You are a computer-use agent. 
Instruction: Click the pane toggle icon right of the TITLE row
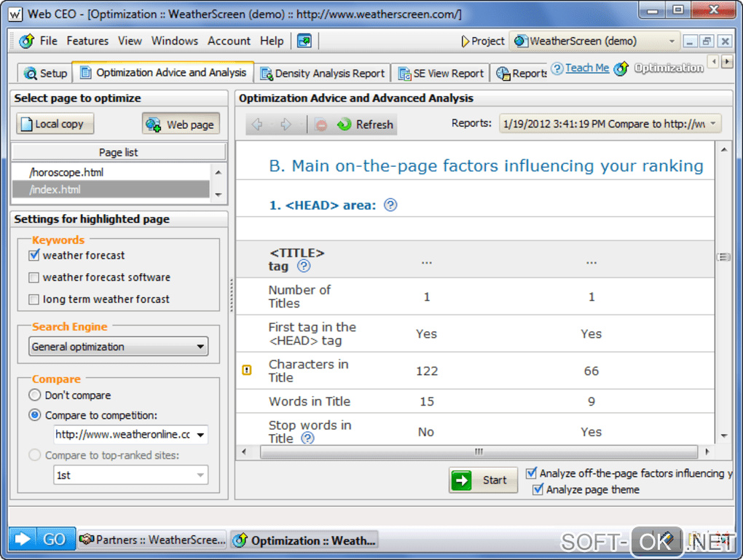723,257
